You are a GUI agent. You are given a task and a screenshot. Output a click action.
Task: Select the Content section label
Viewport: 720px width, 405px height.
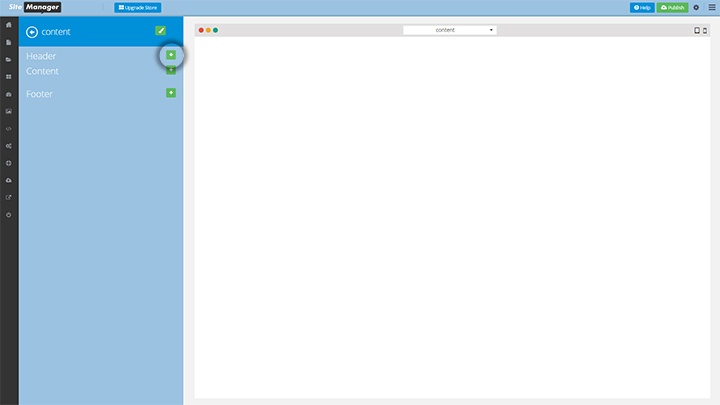42,71
